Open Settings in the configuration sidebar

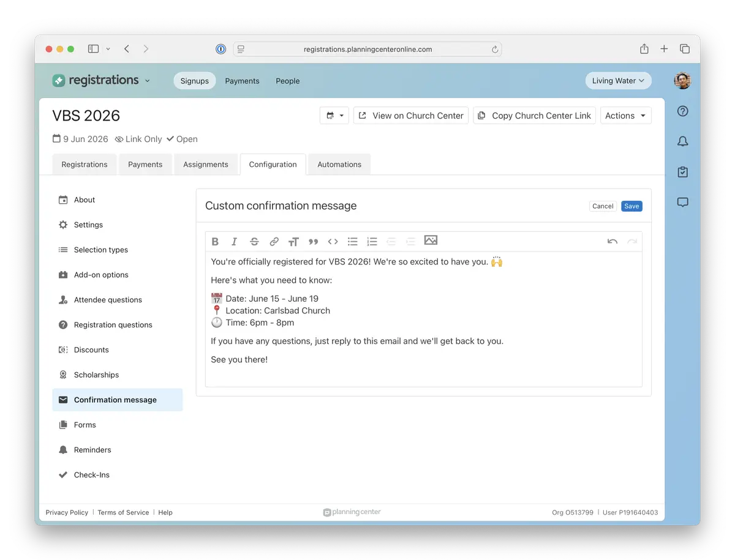(x=118, y=225)
